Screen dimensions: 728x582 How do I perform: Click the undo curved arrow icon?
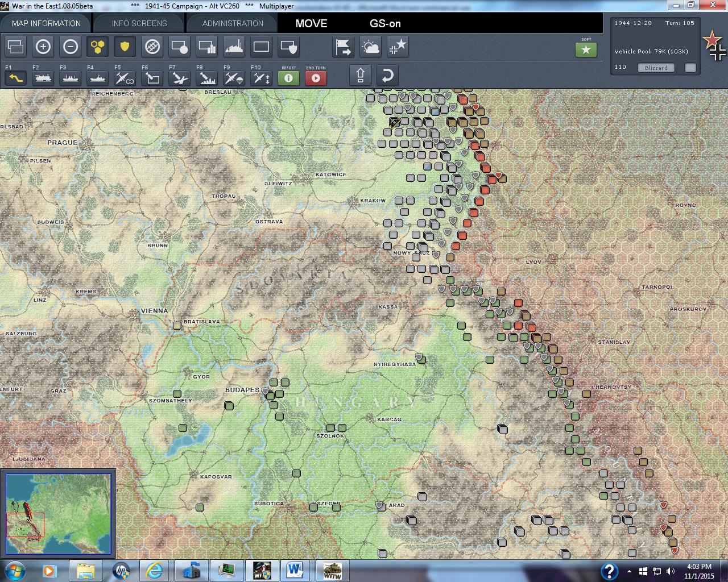coord(387,75)
